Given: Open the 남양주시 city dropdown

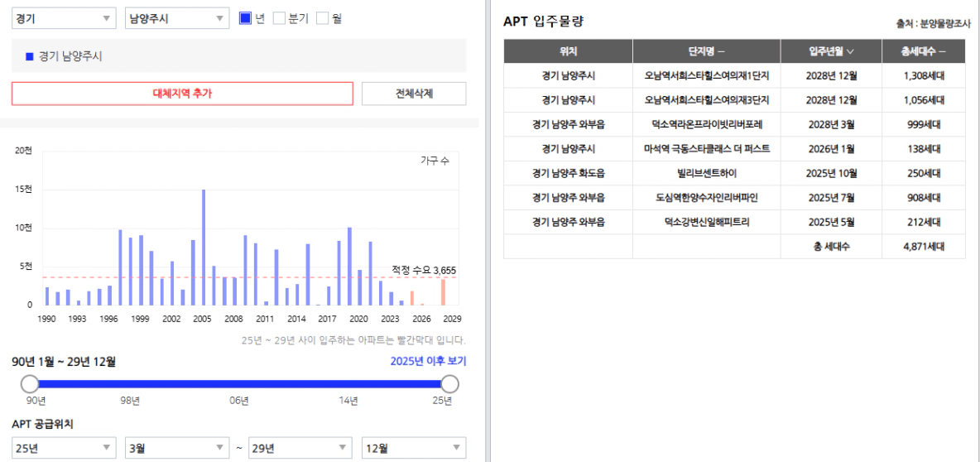Looking at the screenshot, I should point(176,19).
